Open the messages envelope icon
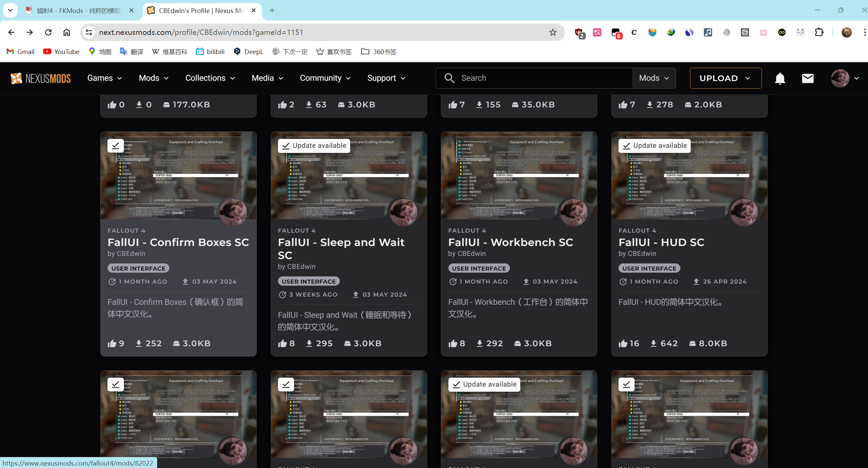868x468 pixels. click(808, 78)
